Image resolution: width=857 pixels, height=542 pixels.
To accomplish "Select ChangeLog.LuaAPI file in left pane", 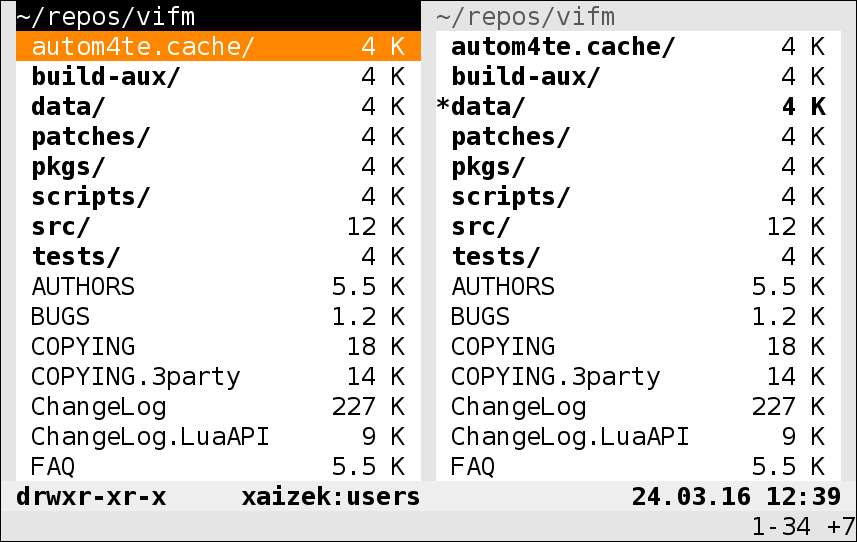I will 218,437.
